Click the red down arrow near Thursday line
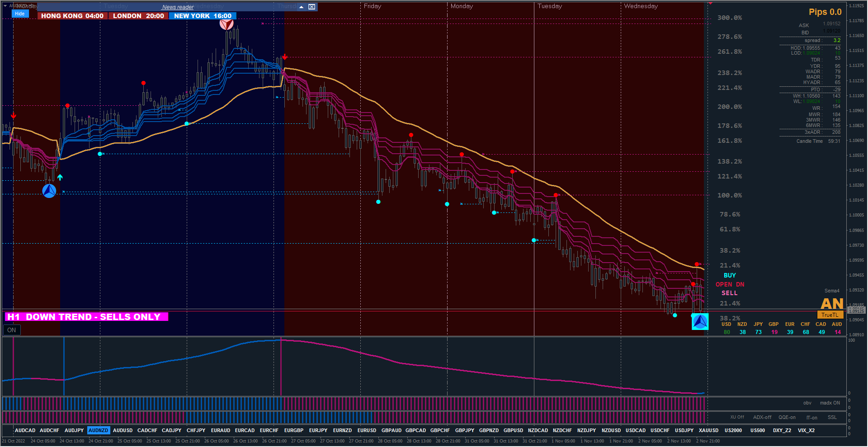Screen dimensions: 868x447 click(285, 57)
